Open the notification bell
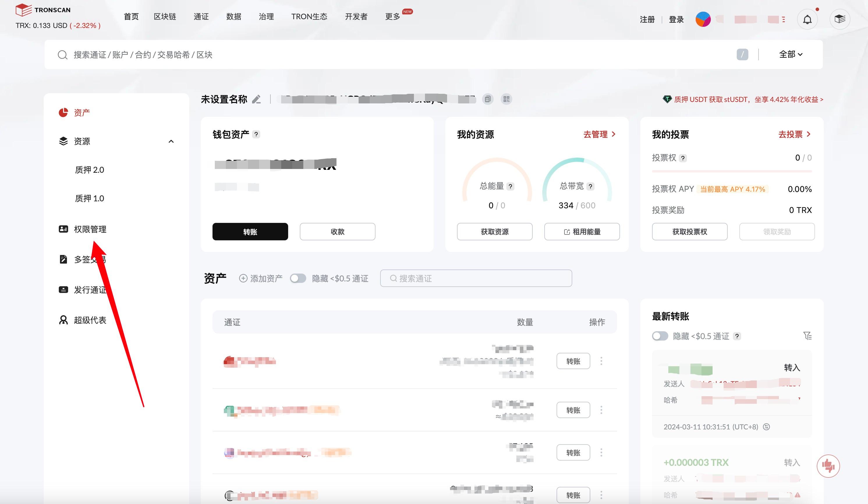Screen dimensions: 868x504 coord(807,19)
